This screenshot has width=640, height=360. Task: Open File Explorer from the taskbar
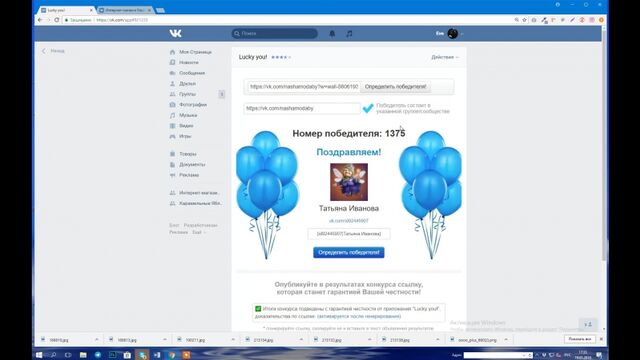(83, 355)
